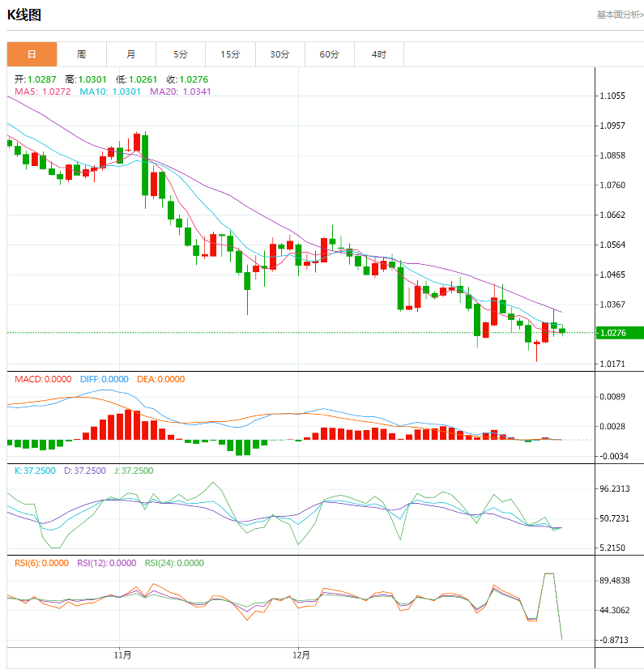Click the 1.0564 price axis label
644x669 pixels.
click(612, 245)
